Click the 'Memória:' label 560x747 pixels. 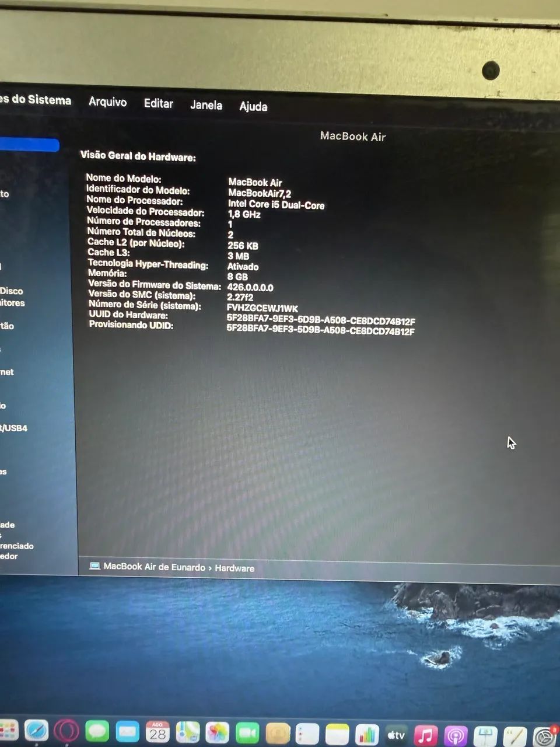(107, 273)
